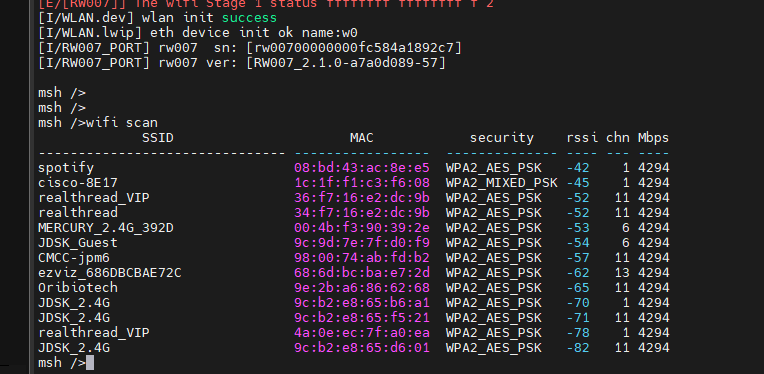
Task: Click the SSID column header
Action: (x=158, y=138)
